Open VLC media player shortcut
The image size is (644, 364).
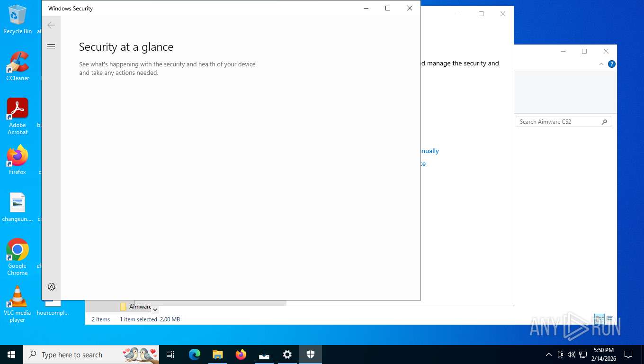(18, 304)
